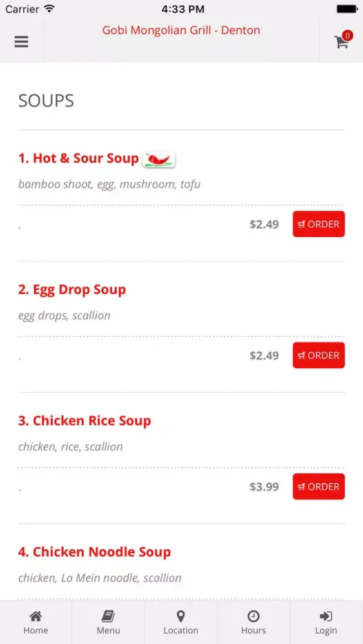Tap the Login arrow icon
Screen dimensions: 363x644
(x=326, y=616)
